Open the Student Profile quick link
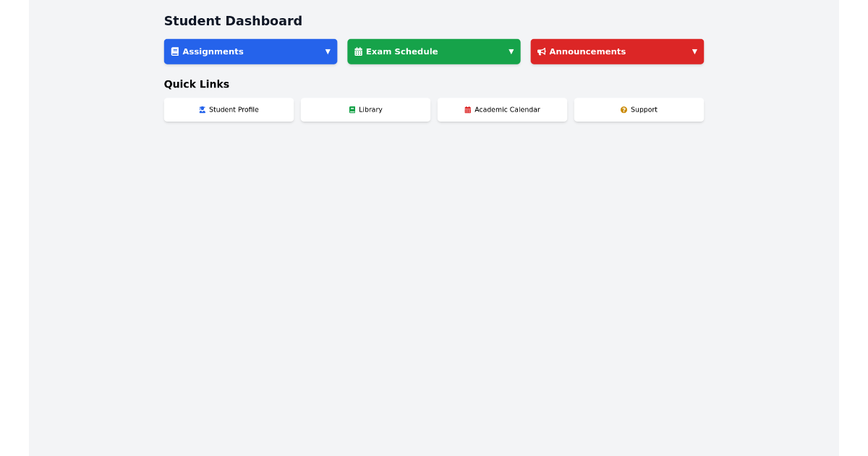868x456 pixels. (x=229, y=109)
